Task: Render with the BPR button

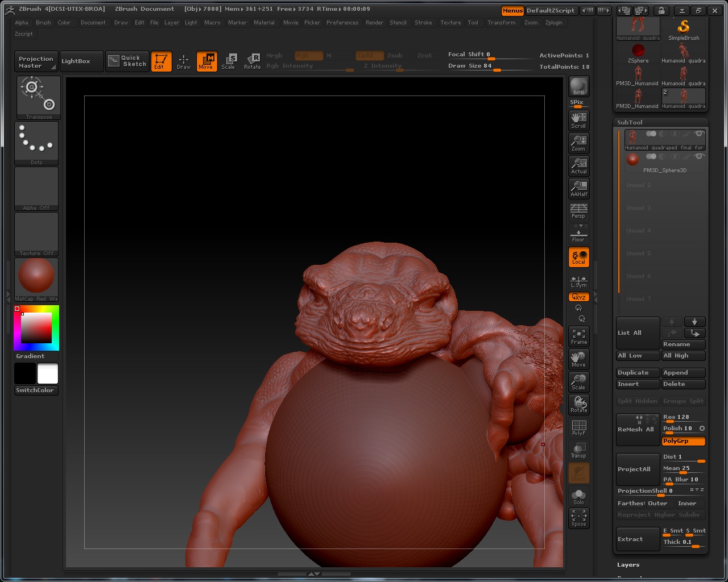Action: click(x=578, y=87)
